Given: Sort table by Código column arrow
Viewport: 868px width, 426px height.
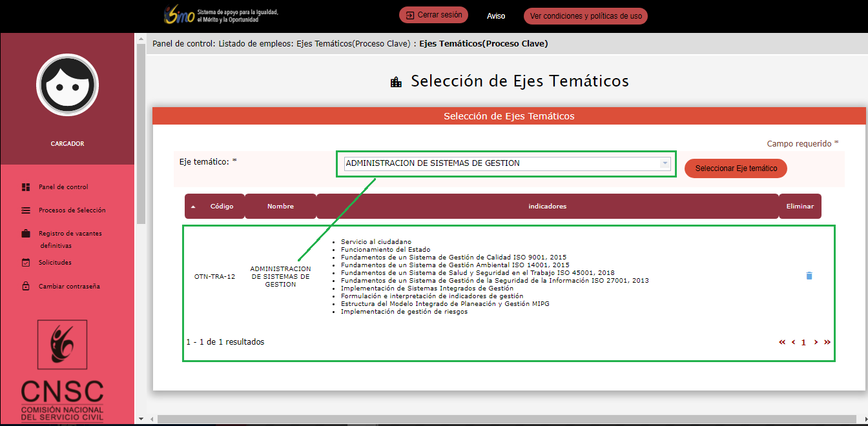Looking at the screenshot, I should (193, 207).
